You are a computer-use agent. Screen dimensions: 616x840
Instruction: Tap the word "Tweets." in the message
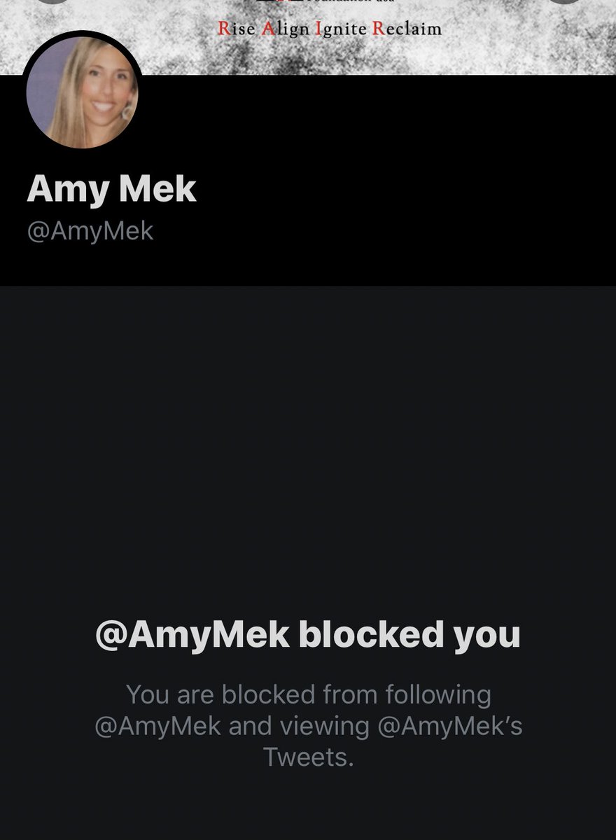(309, 757)
